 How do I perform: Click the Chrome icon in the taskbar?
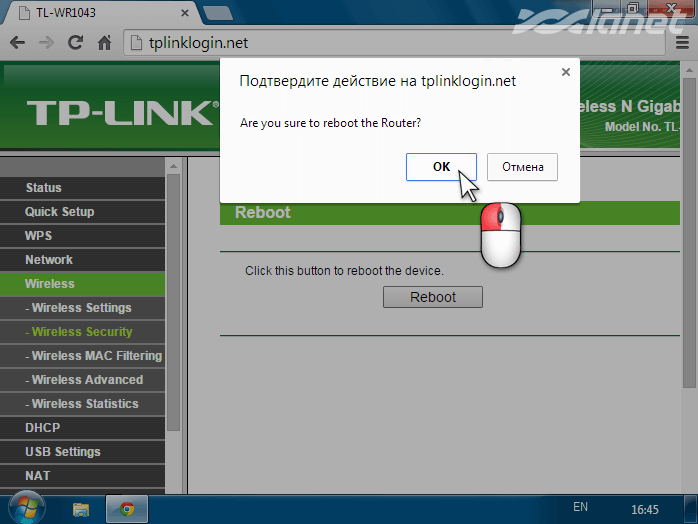[127, 508]
